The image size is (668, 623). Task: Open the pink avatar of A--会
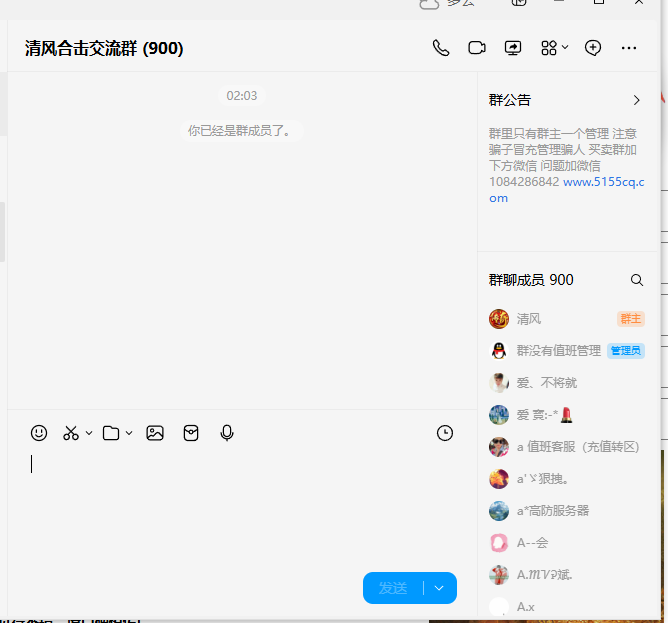tap(499, 542)
